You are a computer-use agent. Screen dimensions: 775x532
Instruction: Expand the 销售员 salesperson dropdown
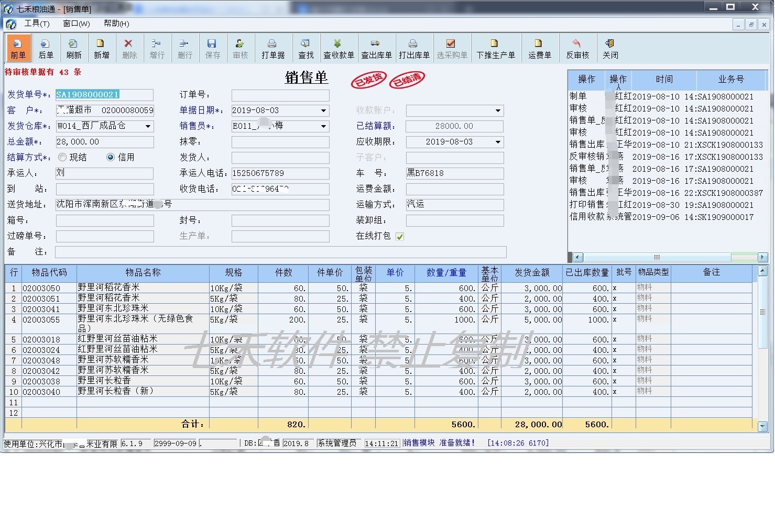(x=324, y=126)
